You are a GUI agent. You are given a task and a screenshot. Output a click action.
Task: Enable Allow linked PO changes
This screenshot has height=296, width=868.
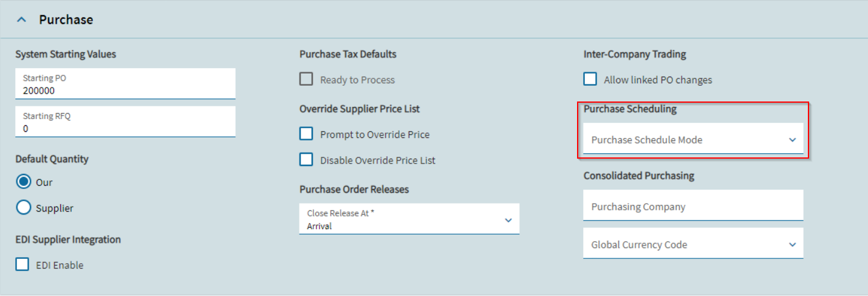tap(590, 80)
